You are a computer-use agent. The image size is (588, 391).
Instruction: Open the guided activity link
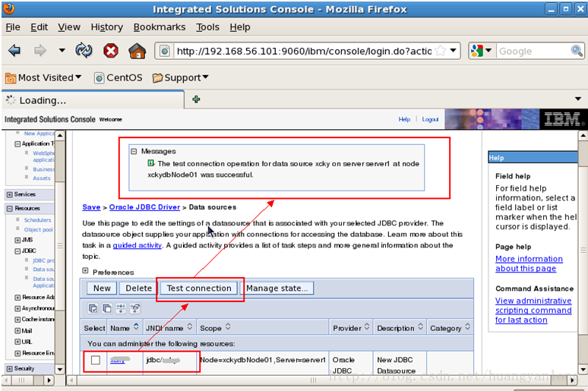(138, 245)
